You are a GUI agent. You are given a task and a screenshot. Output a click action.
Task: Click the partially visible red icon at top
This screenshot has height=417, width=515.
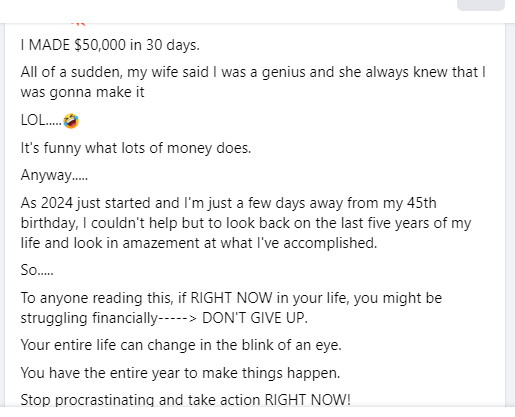(x=78, y=24)
